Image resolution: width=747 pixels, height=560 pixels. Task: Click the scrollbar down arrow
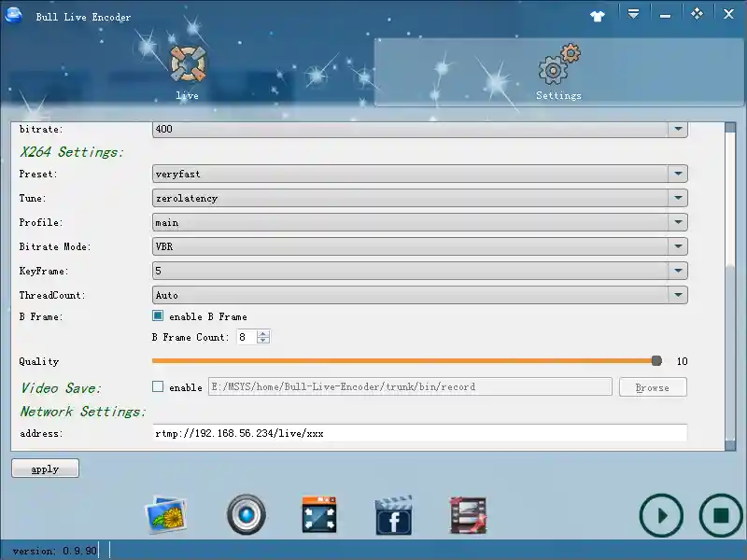[730, 446]
